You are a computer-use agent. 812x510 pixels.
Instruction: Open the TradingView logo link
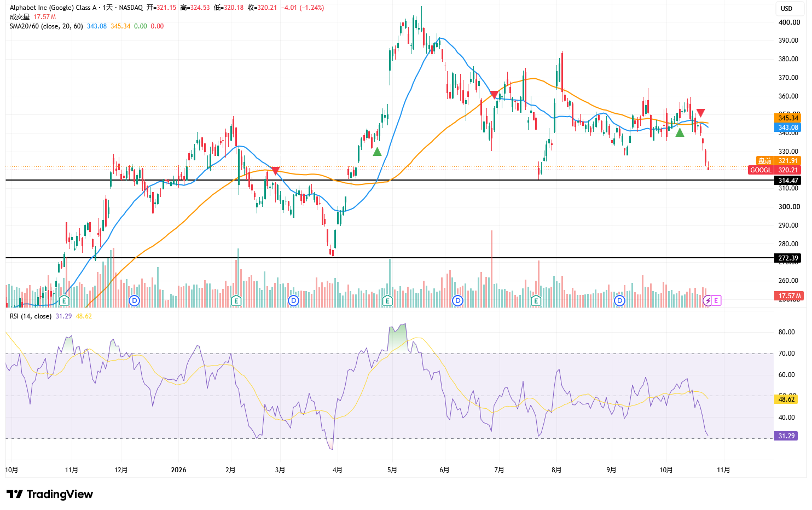tap(50, 494)
